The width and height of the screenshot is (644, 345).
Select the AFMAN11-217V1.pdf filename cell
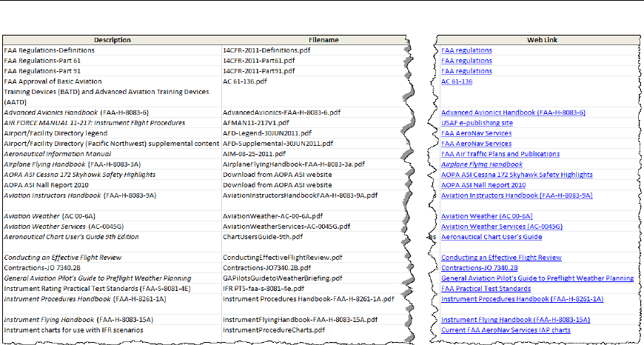(x=256, y=123)
